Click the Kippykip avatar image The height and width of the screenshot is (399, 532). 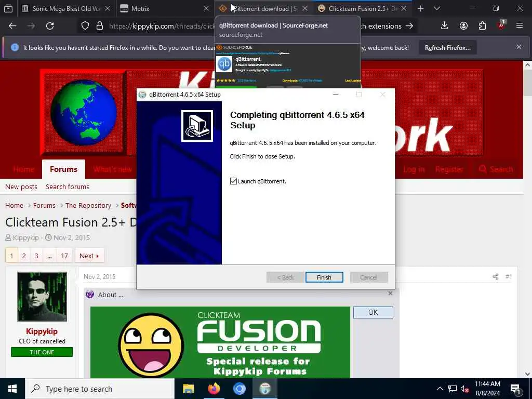point(42,297)
